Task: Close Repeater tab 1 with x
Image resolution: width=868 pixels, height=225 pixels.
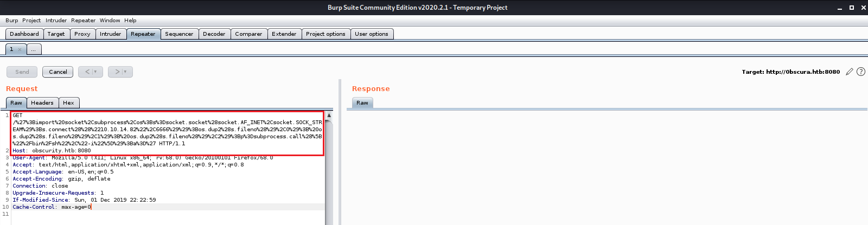Action: (x=20, y=49)
